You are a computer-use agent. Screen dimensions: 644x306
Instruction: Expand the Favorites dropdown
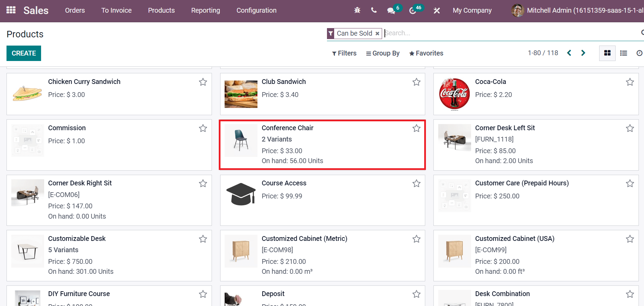(426, 53)
